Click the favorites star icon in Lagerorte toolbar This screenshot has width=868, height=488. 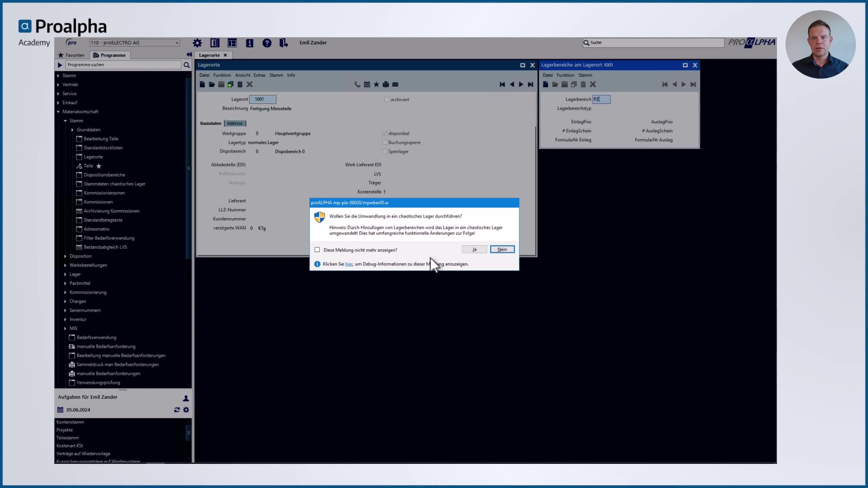tap(376, 84)
